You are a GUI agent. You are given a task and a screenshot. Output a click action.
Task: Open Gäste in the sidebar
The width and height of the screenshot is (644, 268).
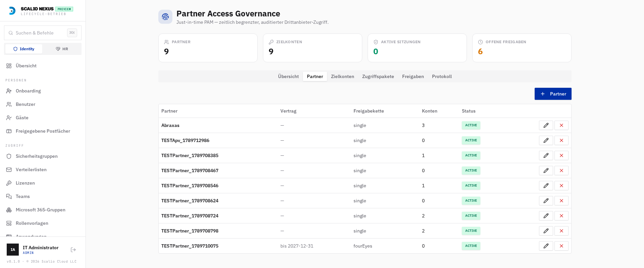coord(43,118)
